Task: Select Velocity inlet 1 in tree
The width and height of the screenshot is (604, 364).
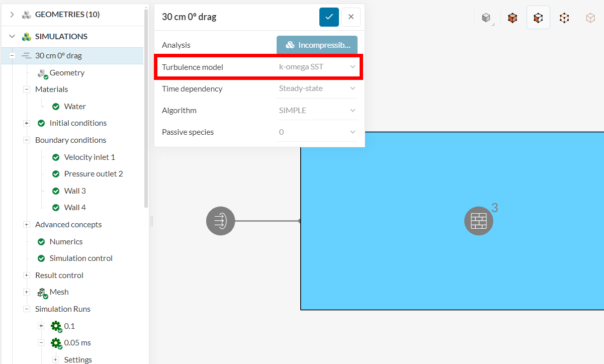Action: (x=90, y=157)
